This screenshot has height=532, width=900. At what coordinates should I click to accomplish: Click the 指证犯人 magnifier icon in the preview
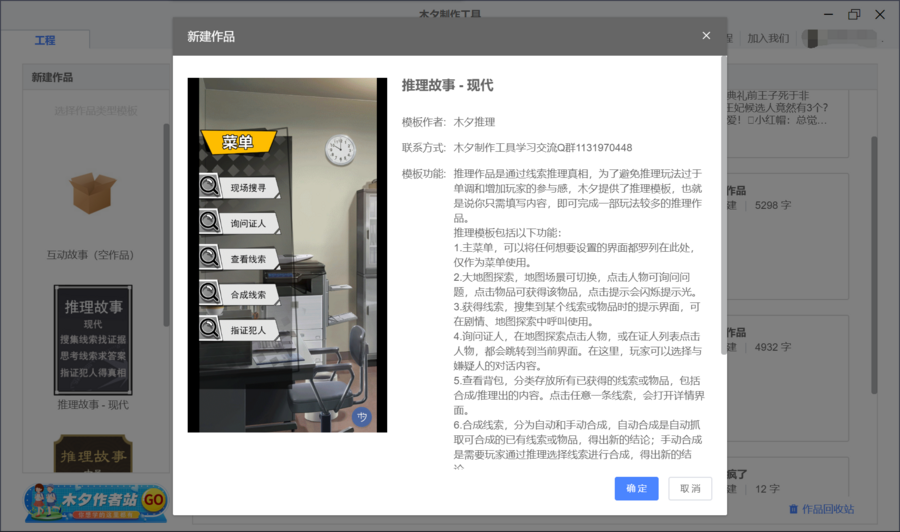click(x=210, y=329)
